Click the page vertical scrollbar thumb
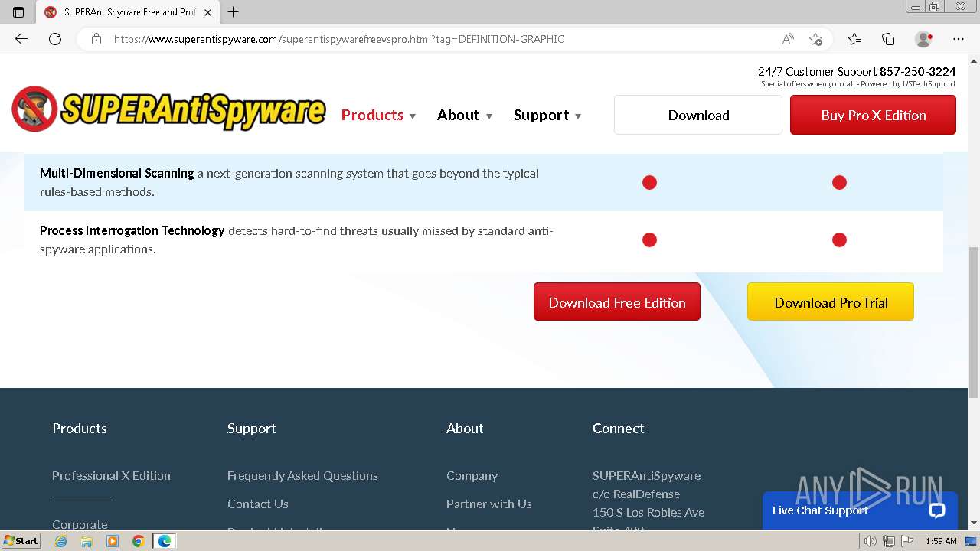This screenshot has height=551, width=980. (x=974, y=321)
